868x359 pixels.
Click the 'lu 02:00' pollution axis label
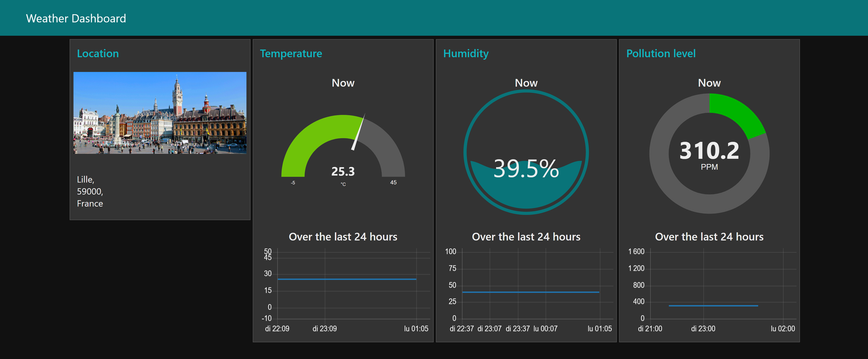pyautogui.click(x=783, y=329)
